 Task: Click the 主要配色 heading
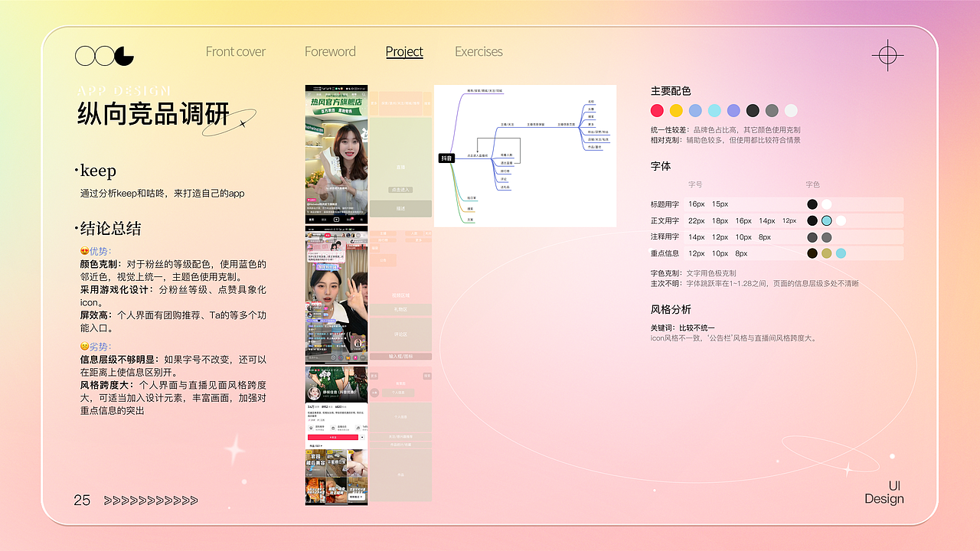(671, 90)
